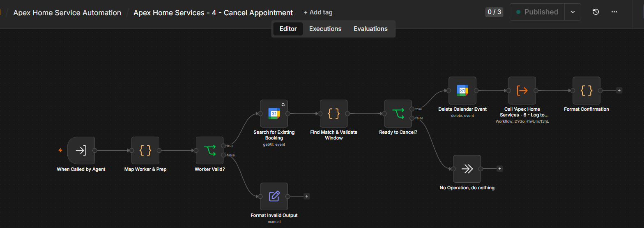
Task: Select the Worker Valid? IF node
Action: (x=209, y=151)
